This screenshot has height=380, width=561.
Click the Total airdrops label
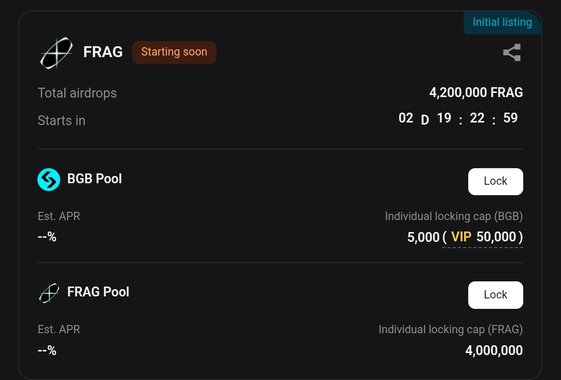pos(77,93)
